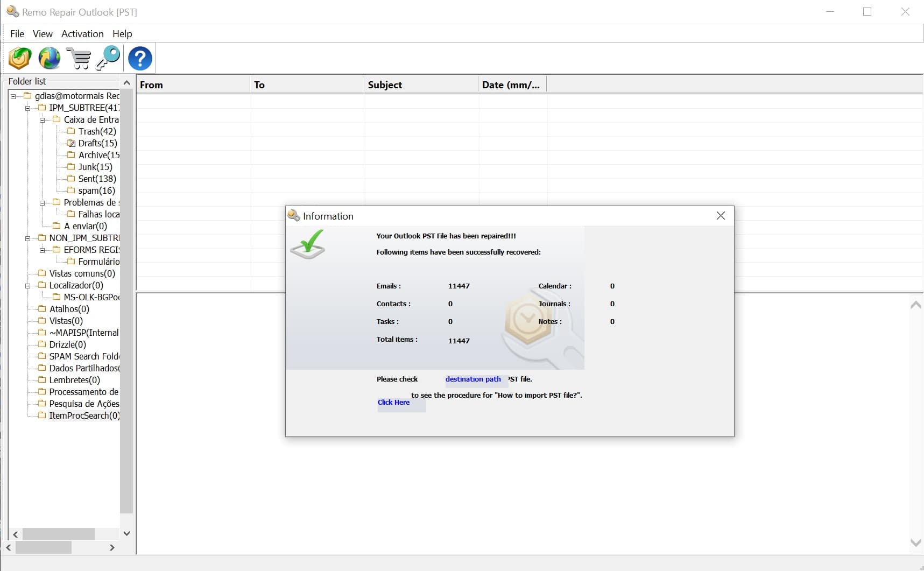Close the Information dialog with X

721,216
